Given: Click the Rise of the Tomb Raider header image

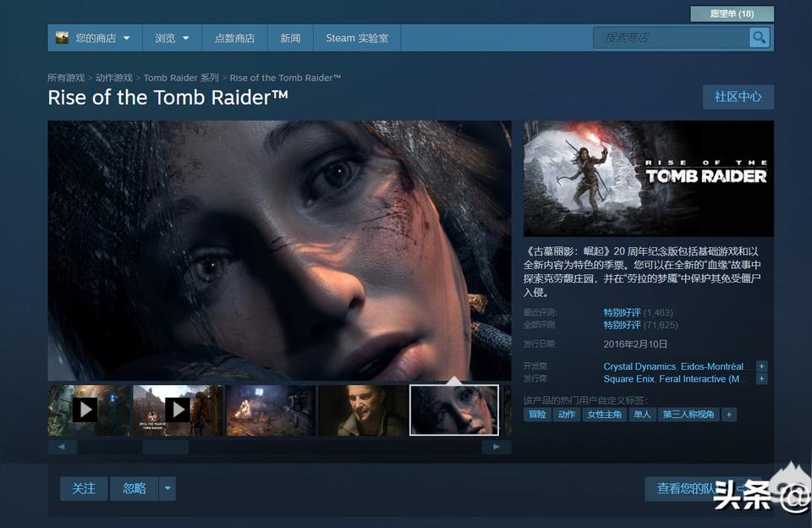Looking at the screenshot, I should click(x=649, y=179).
